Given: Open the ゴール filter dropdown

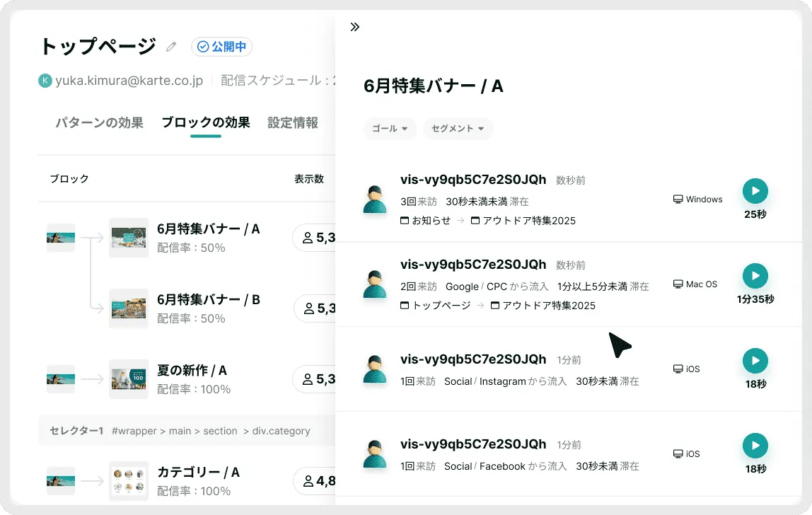Looking at the screenshot, I should (x=390, y=129).
